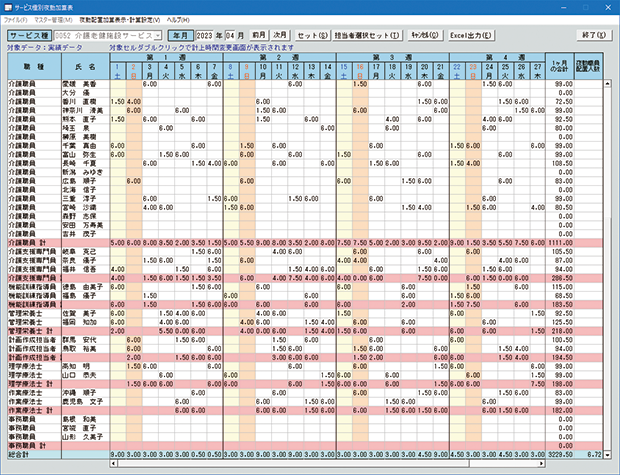Select staff name 徳島 由美子
This screenshot has width=620, height=476.
85,287
